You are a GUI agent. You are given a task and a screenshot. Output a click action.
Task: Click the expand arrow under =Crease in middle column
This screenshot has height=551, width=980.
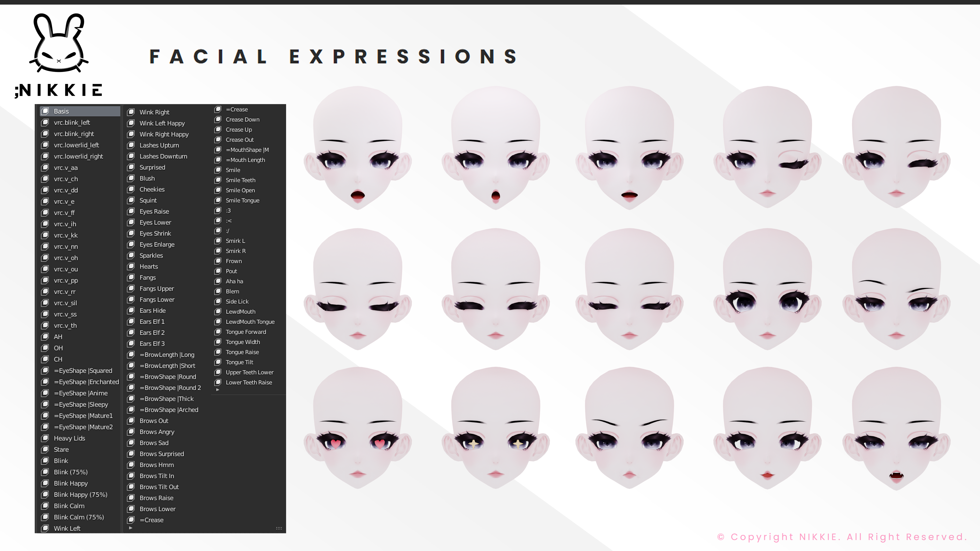130,528
